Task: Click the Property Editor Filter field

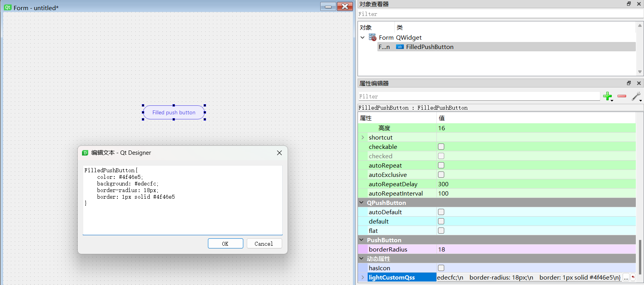Action: coord(479,96)
